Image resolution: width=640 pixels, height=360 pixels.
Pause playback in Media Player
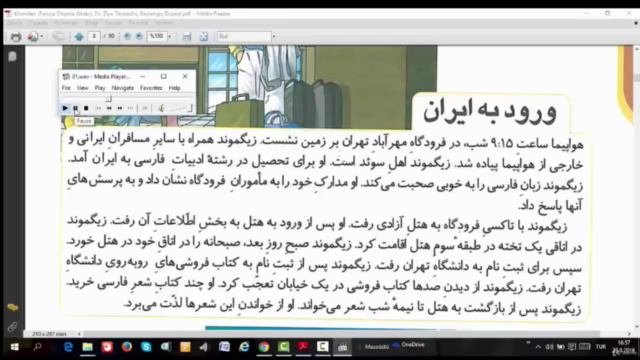(x=76, y=108)
